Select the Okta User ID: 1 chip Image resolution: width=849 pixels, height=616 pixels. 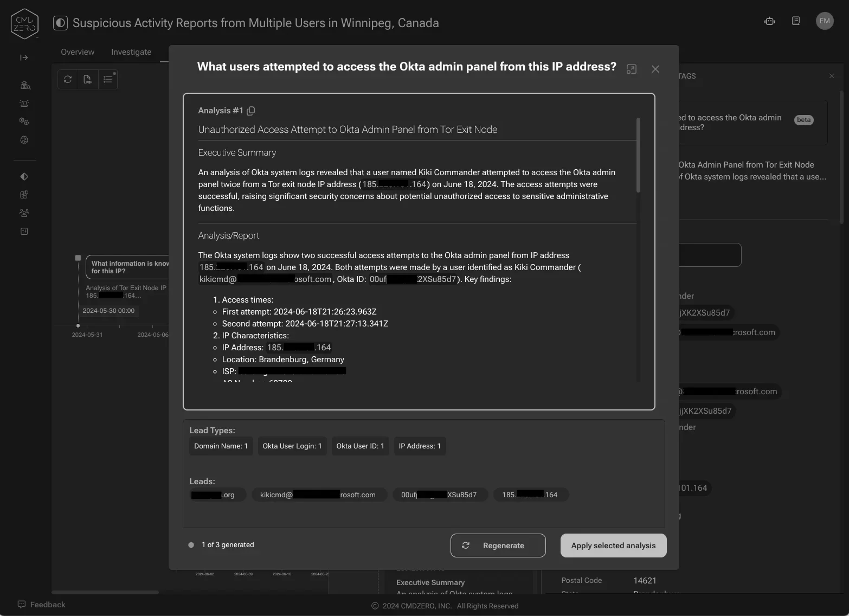point(360,446)
